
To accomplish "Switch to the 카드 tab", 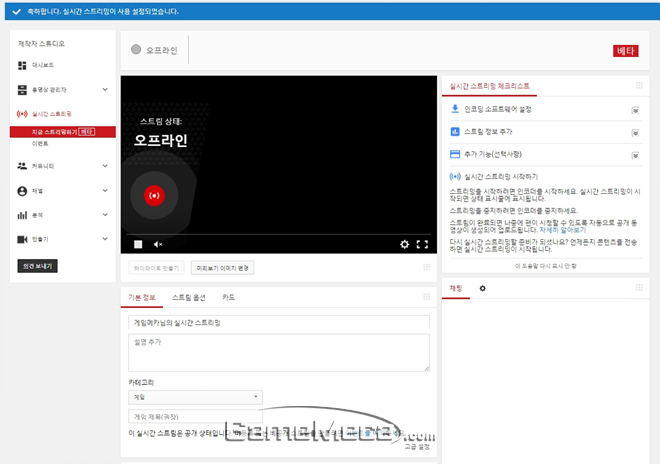I will click(229, 298).
